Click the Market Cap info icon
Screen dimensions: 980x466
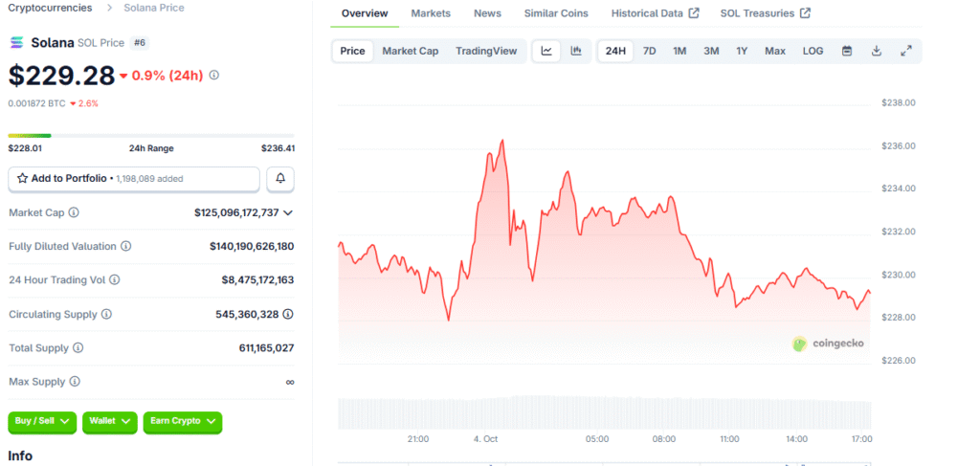(x=74, y=212)
